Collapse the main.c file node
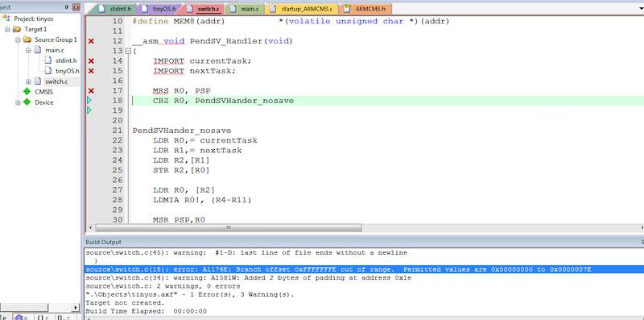Viewport: 644px width, 320px height. 28,50
